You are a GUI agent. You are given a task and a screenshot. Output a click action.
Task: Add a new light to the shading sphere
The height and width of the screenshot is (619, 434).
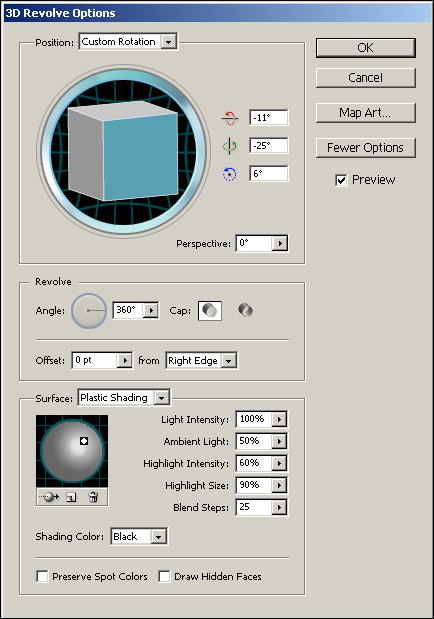pos(71,497)
